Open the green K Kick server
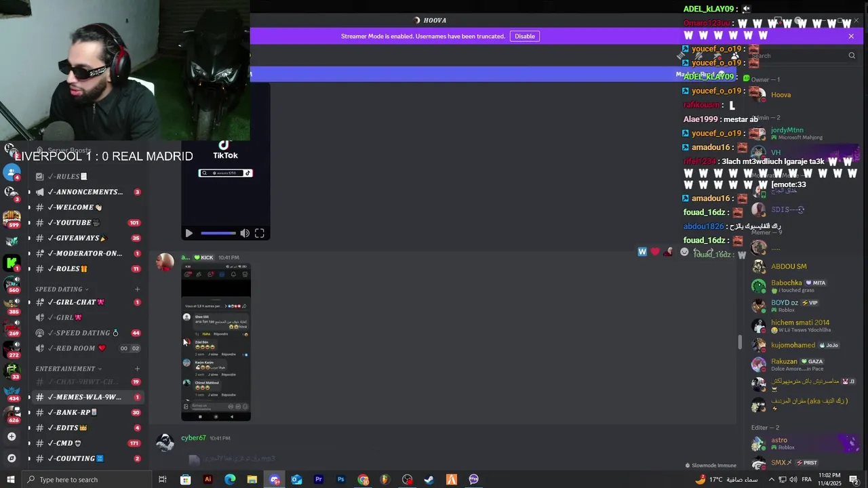This screenshot has width=868, height=488. (12, 262)
